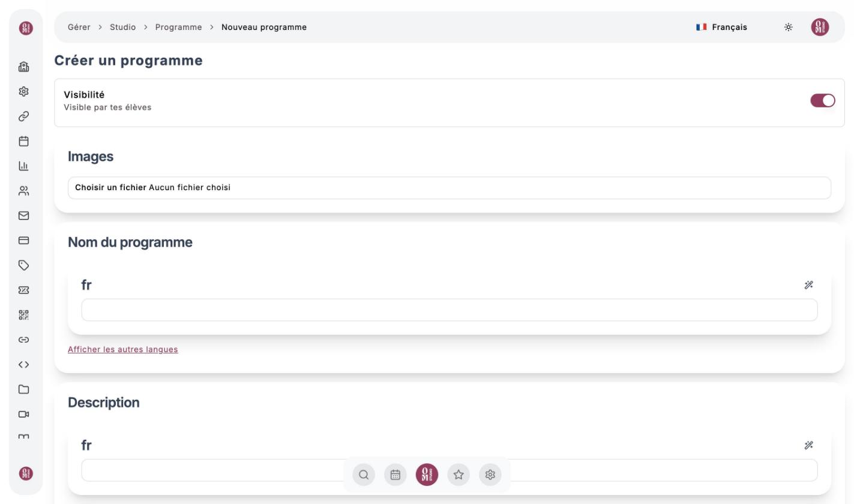Open the calendar in the bottom dock

[x=395, y=475]
